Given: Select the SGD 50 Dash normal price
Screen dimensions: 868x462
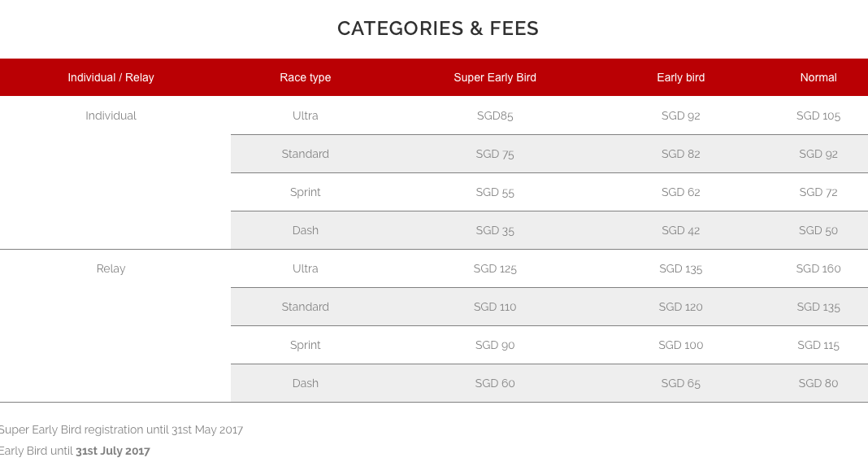Looking at the screenshot, I should [818, 230].
